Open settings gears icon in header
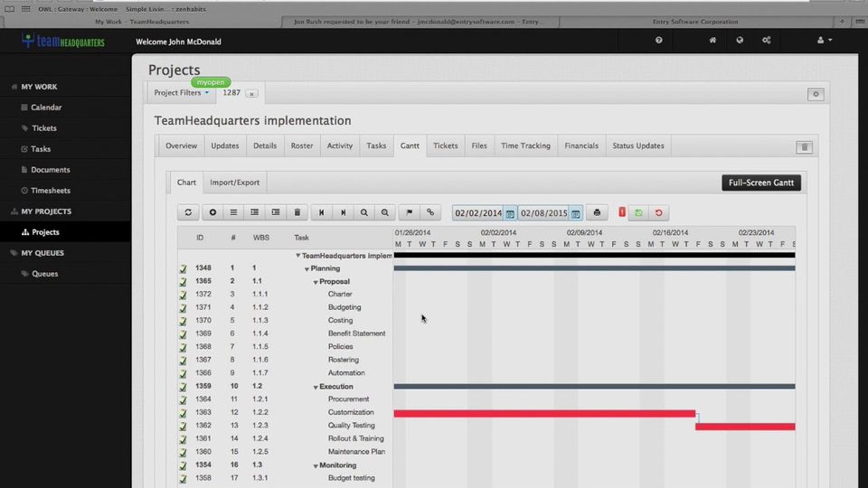Screen dimensions: 868x488 (767, 40)
